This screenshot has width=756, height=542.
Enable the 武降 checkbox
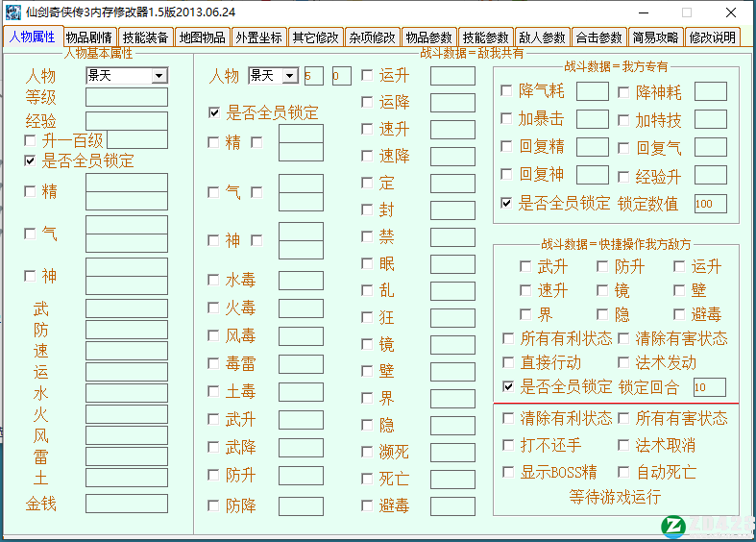(213, 447)
